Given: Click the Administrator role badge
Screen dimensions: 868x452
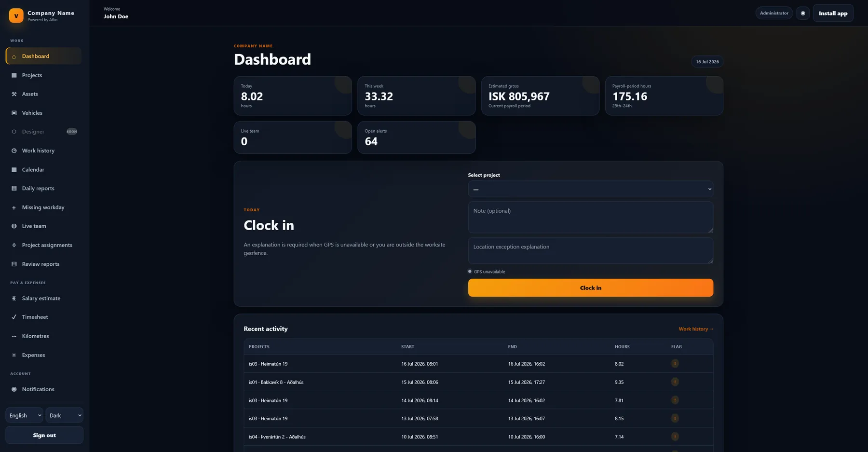Looking at the screenshot, I should pyautogui.click(x=774, y=13).
